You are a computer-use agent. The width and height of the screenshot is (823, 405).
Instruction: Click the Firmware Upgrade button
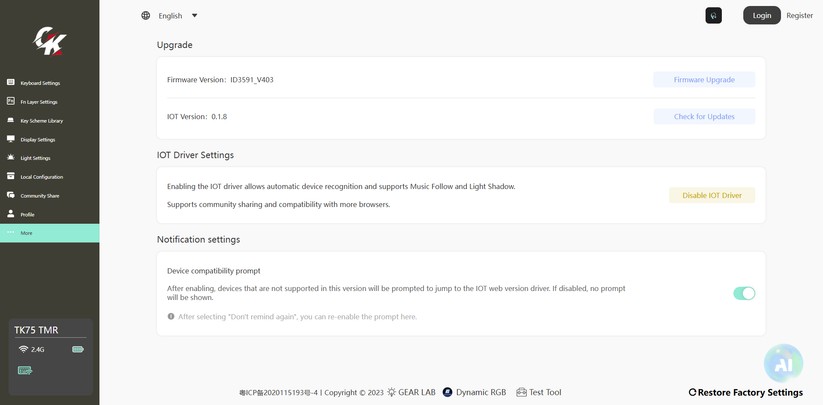click(704, 80)
